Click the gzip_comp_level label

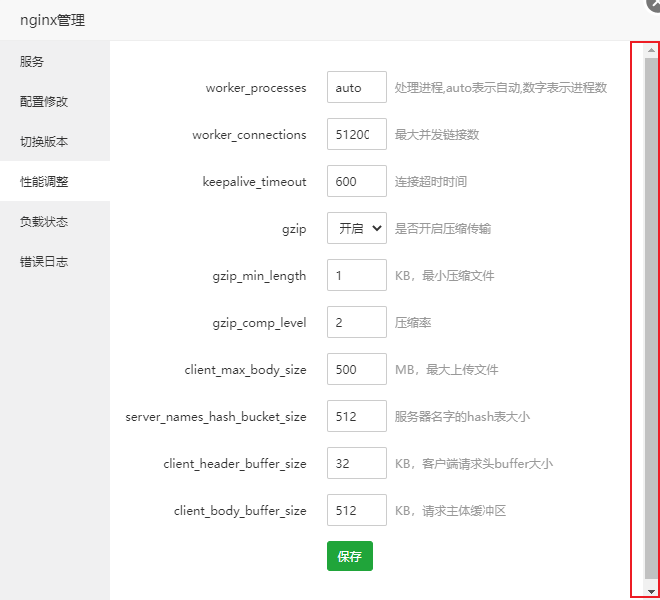pyautogui.click(x=259, y=323)
